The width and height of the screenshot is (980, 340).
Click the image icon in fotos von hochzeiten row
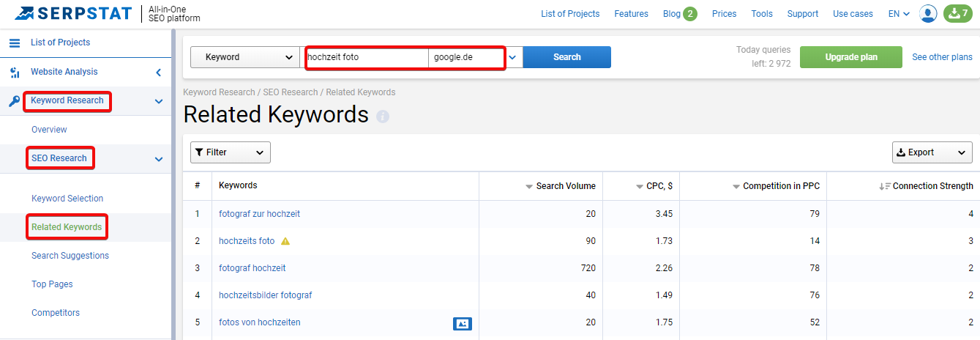coord(463,323)
